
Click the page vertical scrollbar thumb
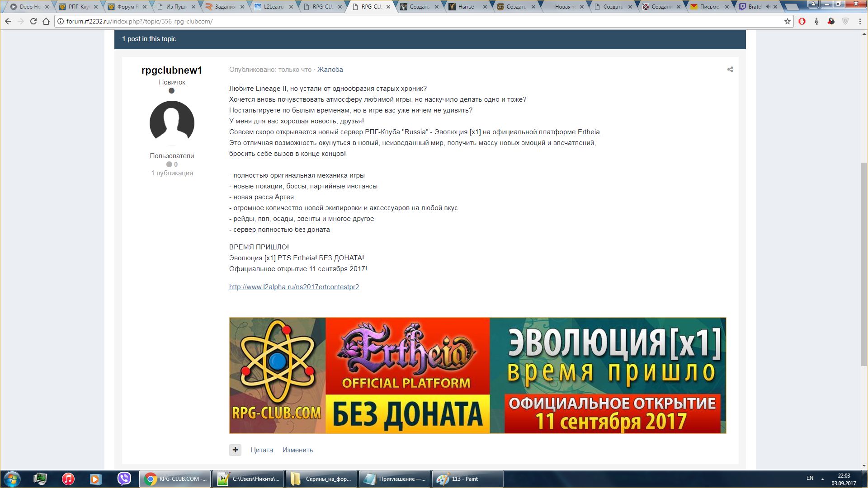864,264
